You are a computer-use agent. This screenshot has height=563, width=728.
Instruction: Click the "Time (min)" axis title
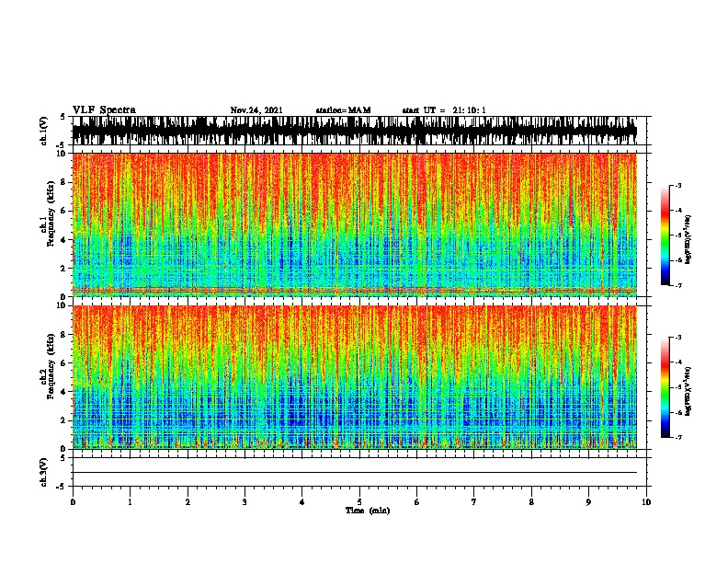tap(368, 511)
